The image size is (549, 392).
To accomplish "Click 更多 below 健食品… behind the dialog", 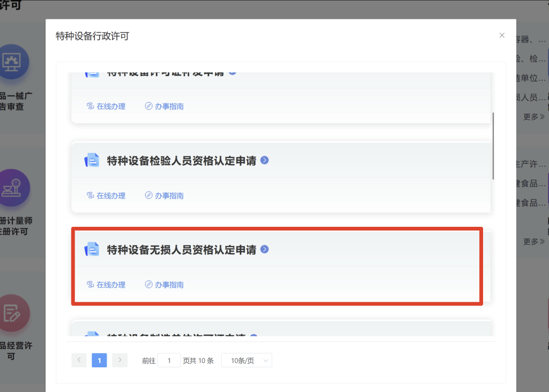I will click(534, 241).
